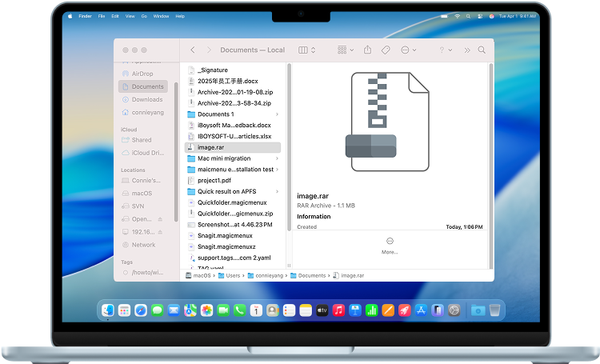Open the Group By dropdown in toolbar
Viewport: 600px width, 364px height.
(x=346, y=50)
